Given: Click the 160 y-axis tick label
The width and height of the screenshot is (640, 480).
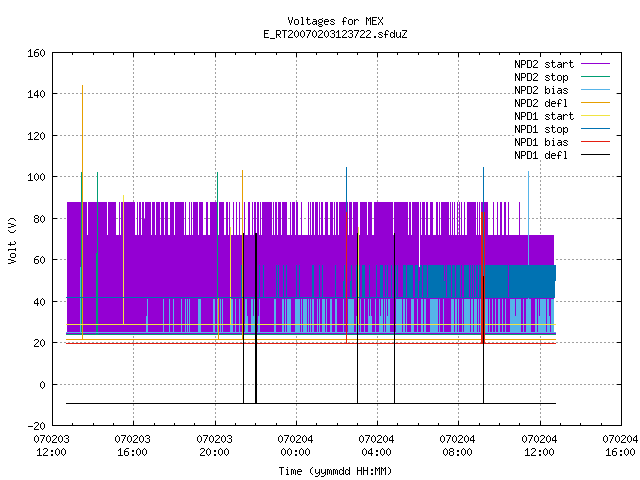Looking at the screenshot, I should 36,53.
